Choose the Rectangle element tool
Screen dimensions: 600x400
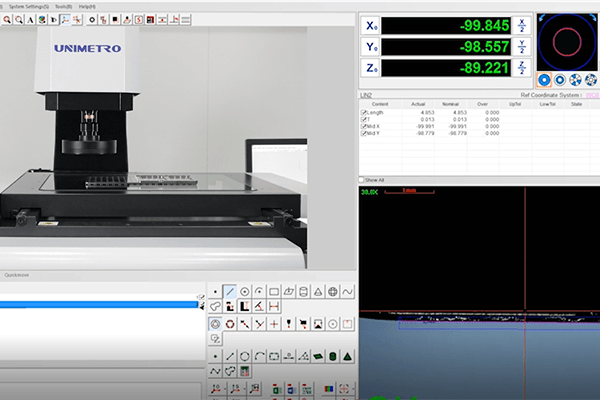point(274,291)
